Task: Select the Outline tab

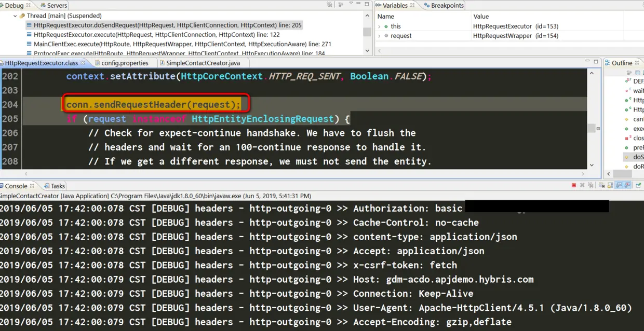Action: click(622, 63)
